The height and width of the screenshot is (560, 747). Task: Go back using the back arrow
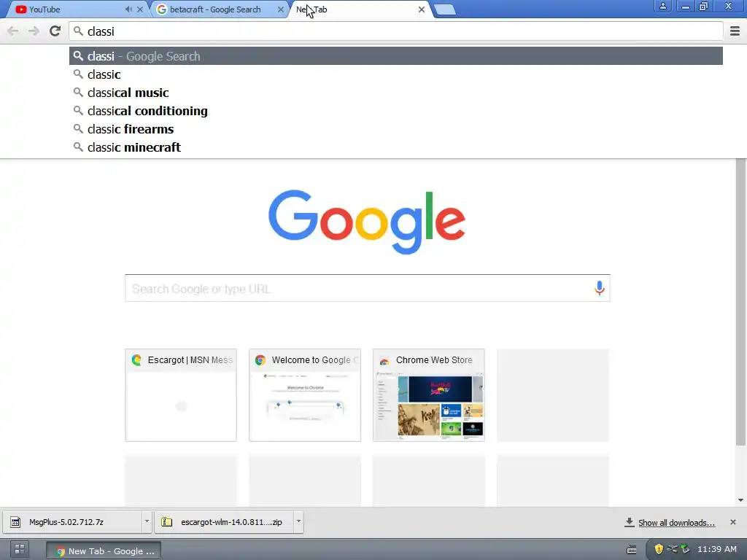click(x=13, y=31)
